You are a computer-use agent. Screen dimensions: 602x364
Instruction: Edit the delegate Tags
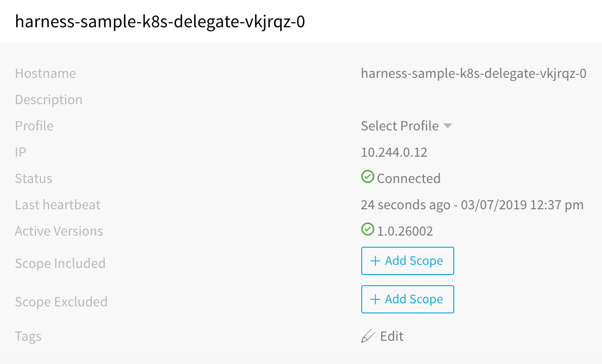[x=382, y=336]
